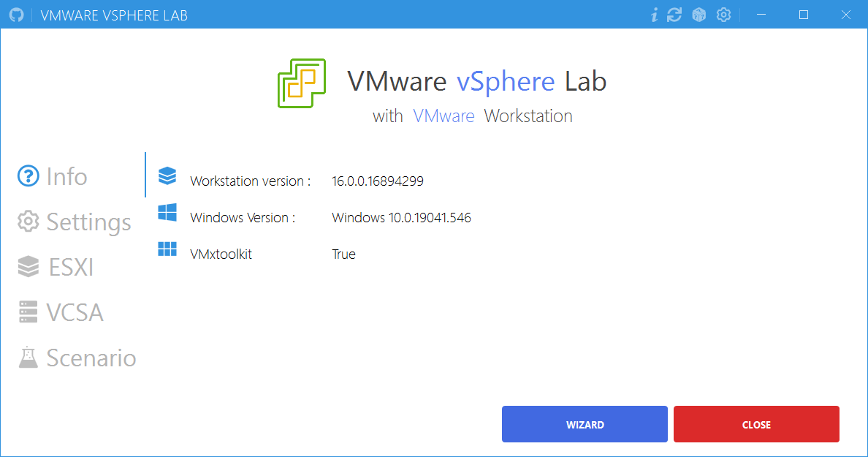
Task: Click the GitHub icon in title bar
Action: (17, 15)
